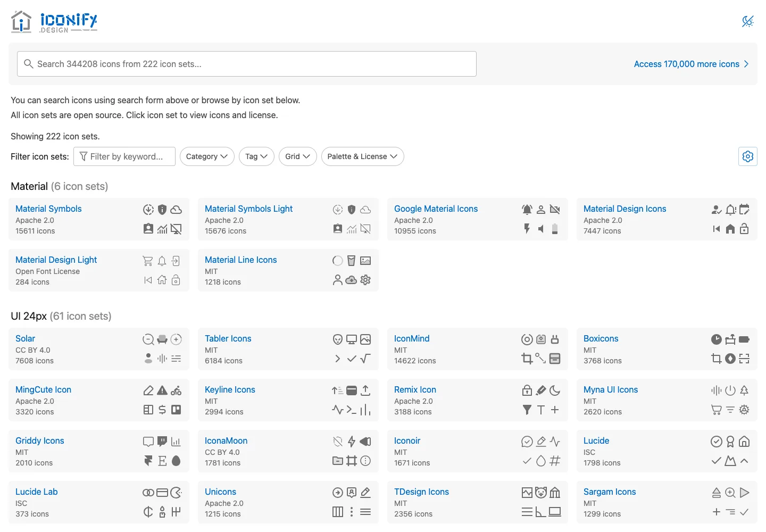Viewport: 766px width, 532px height.
Task: Open the Solar icon set
Action: click(25, 338)
